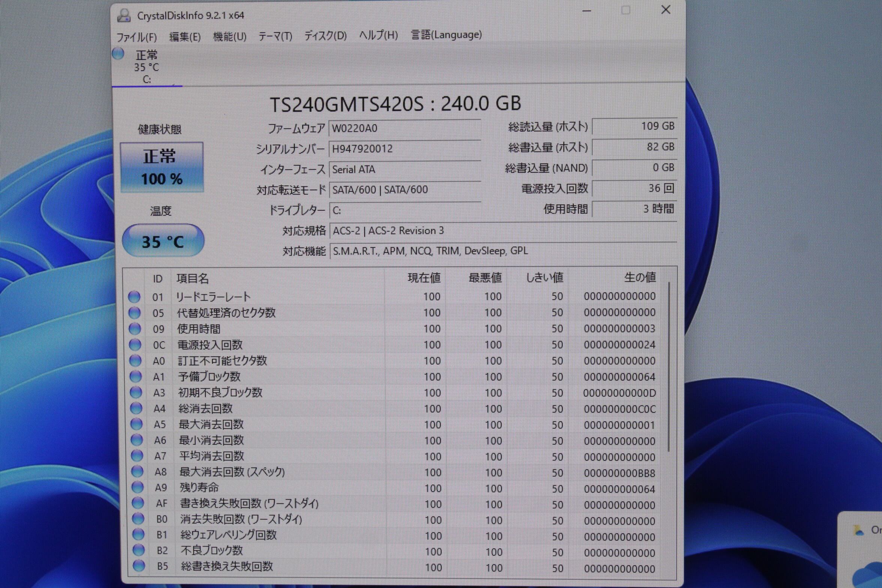Image resolution: width=882 pixels, height=588 pixels.
Task: Click the 正常 100 % health status button
Action: click(x=162, y=167)
